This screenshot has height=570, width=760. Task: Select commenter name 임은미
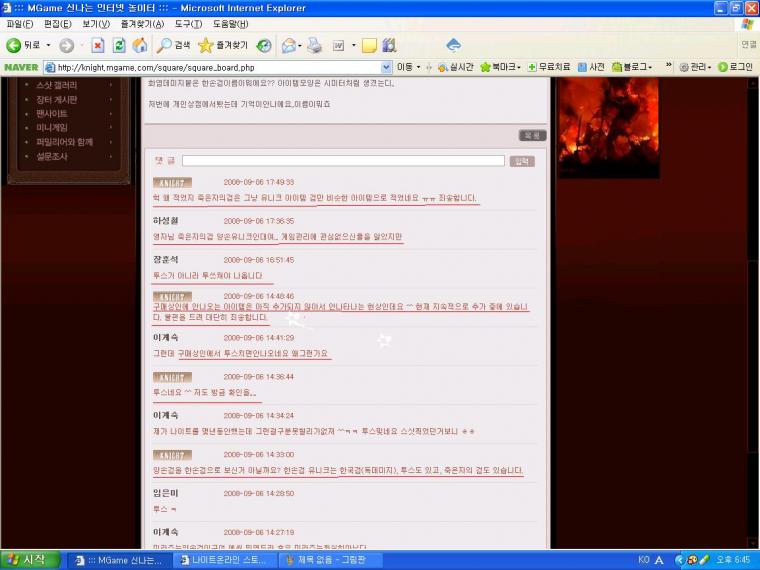pyautogui.click(x=165, y=493)
